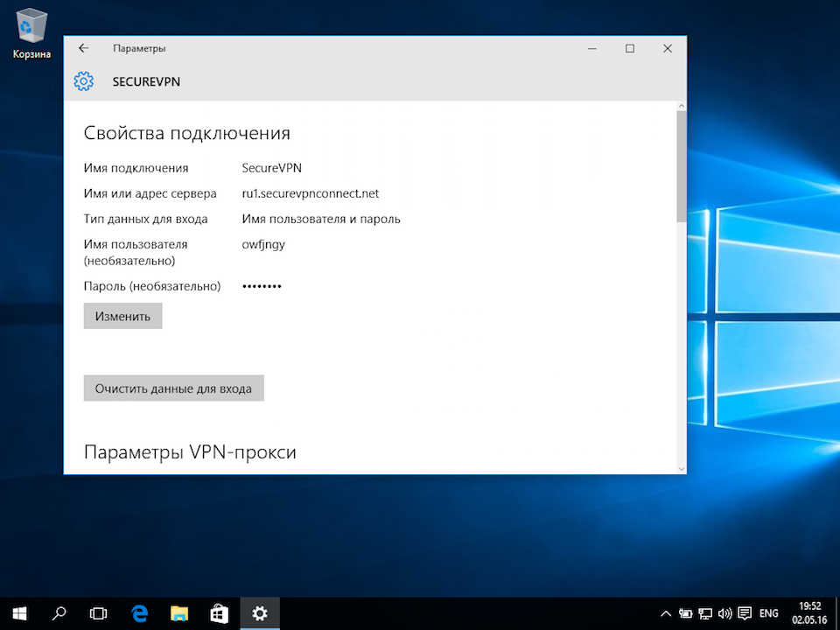Viewport: 840px width, 630px height.
Task: Launch Microsoft Edge from the taskbar
Action: click(x=139, y=613)
